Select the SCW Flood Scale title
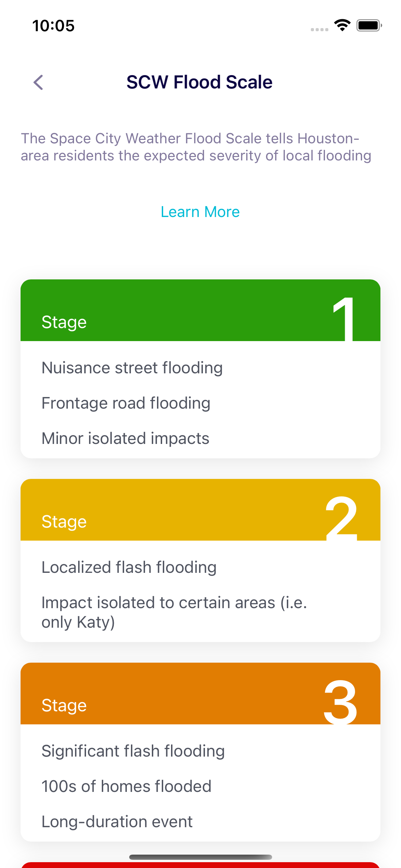Viewport: 401px width, 868px height. click(199, 82)
